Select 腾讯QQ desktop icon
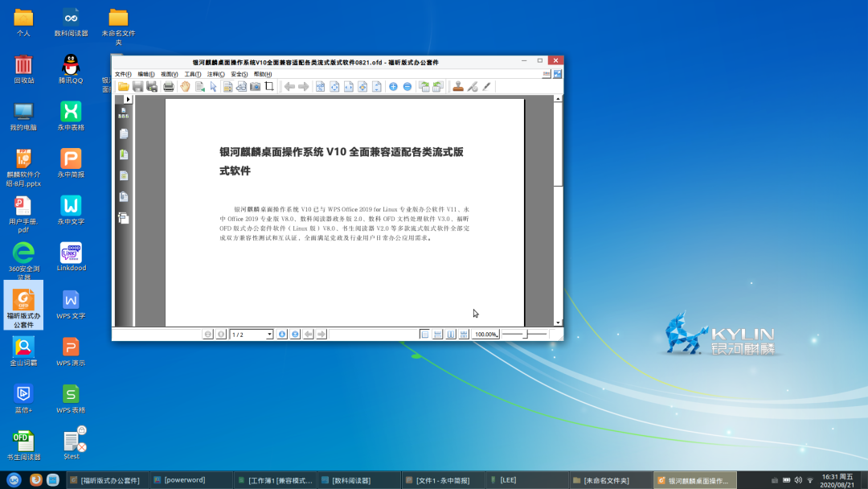 [x=71, y=69]
